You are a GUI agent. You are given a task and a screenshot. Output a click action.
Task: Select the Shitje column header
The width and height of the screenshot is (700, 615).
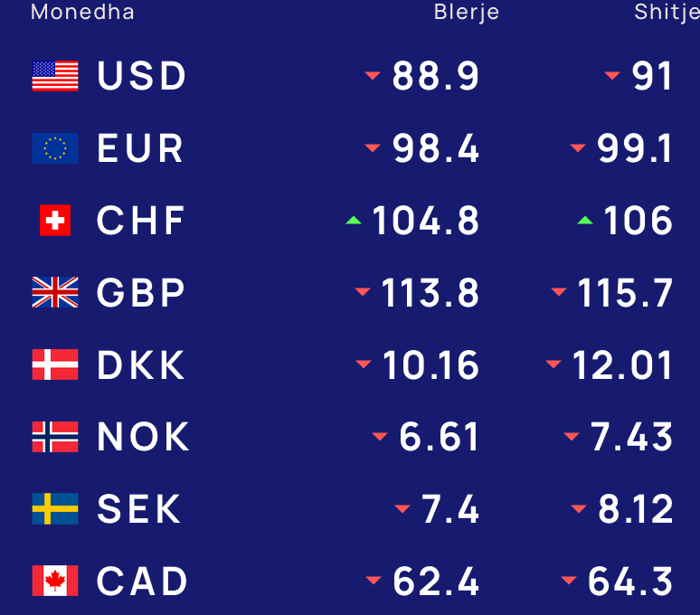(x=667, y=12)
